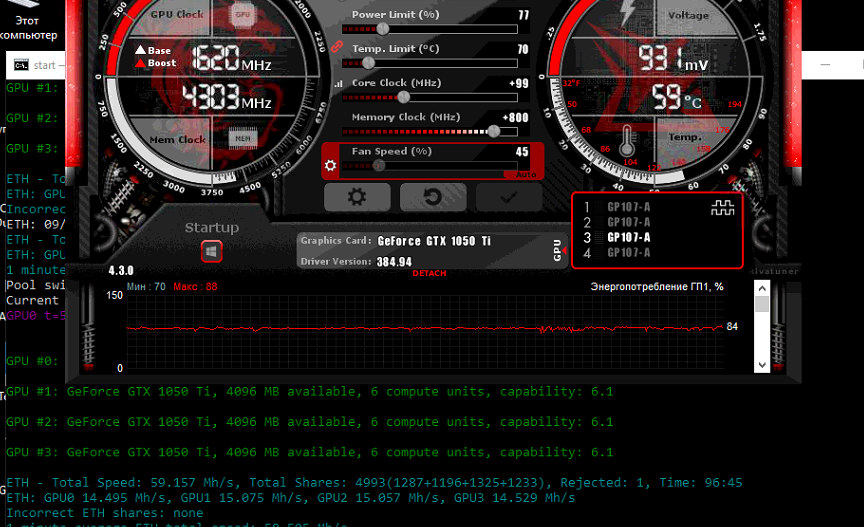The width and height of the screenshot is (864, 527).
Task: Click the vertical GPU label tab
Action: click(558, 250)
